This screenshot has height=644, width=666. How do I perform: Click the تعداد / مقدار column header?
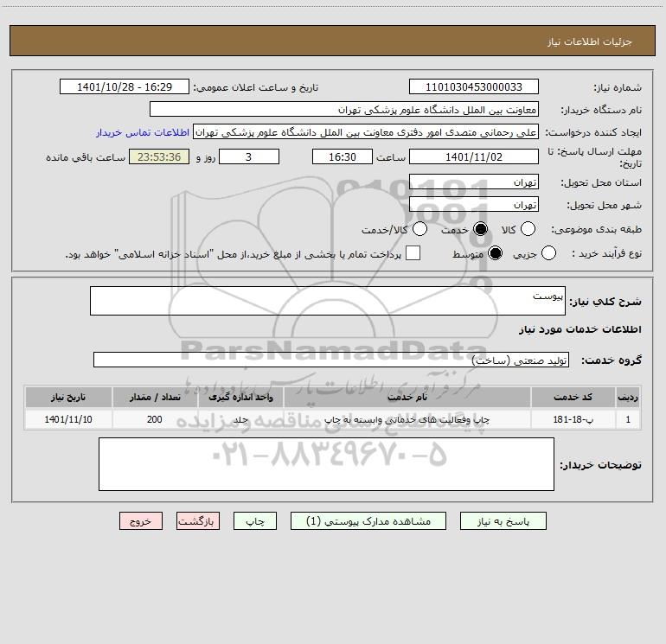click(155, 397)
